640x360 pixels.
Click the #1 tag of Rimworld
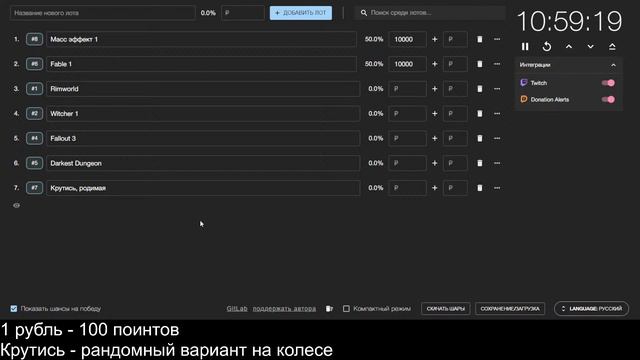34,89
